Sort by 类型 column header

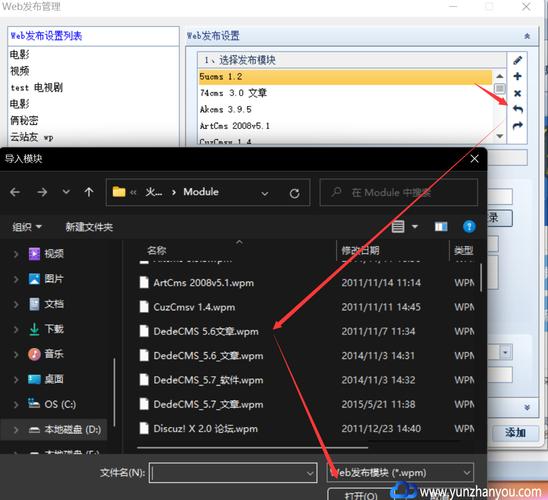(x=463, y=250)
